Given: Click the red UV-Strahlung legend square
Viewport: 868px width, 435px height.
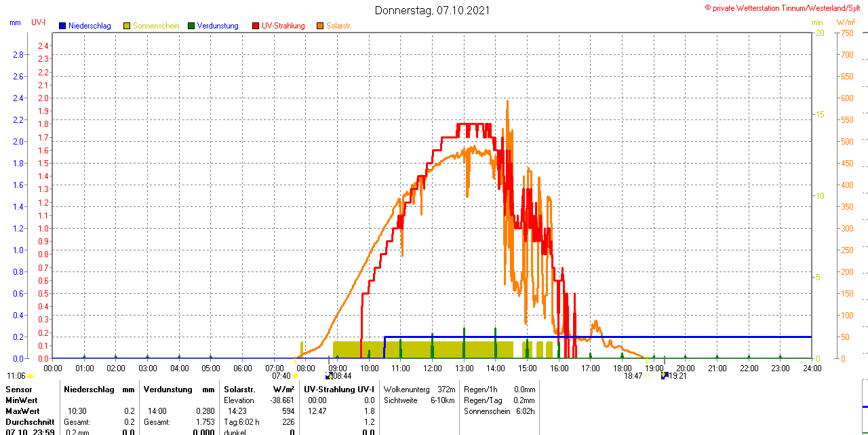Looking at the screenshot, I should click(x=256, y=26).
